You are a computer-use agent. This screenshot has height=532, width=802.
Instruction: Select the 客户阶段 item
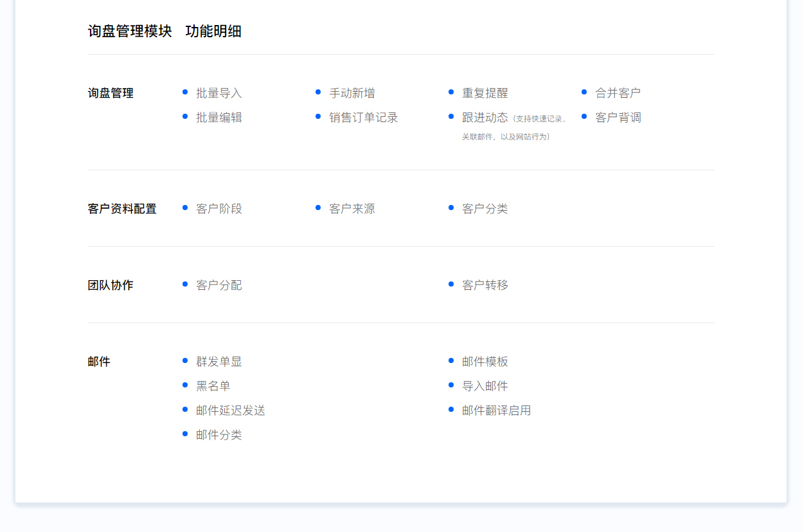[219, 209]
